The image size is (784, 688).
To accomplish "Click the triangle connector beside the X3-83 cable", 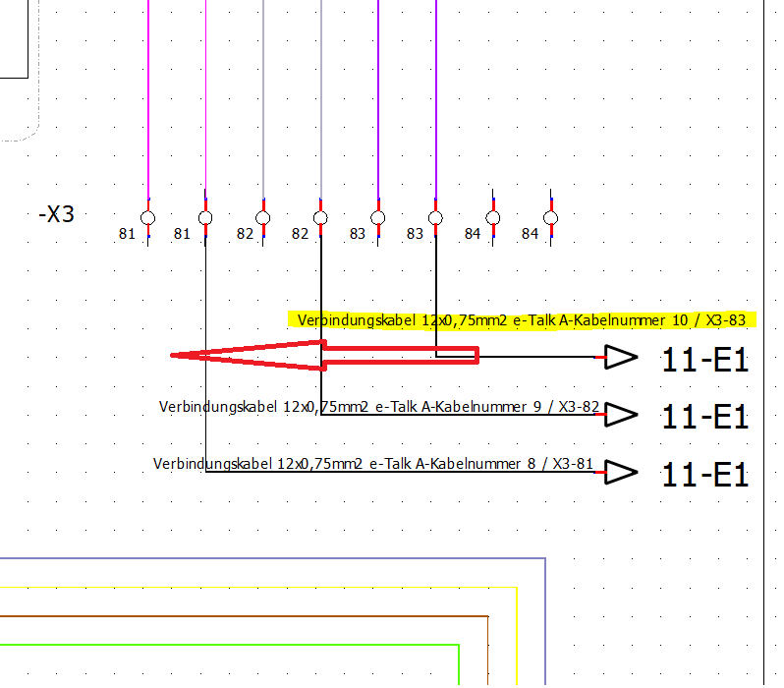I will (621, 358).
